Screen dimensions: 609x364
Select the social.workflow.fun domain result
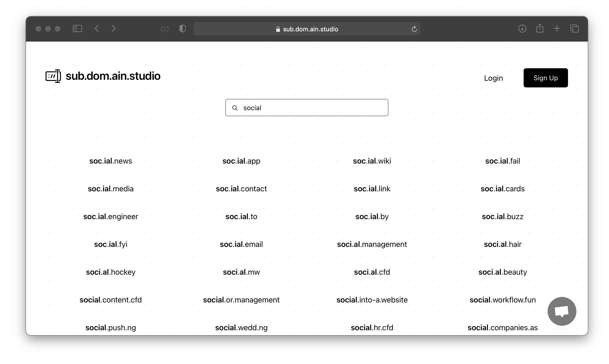503,300
